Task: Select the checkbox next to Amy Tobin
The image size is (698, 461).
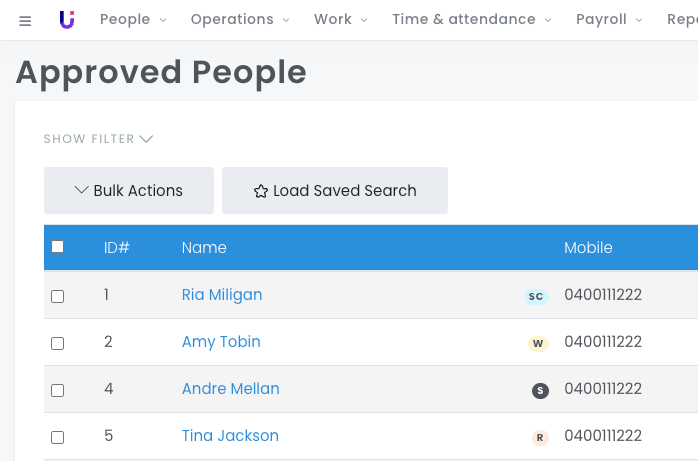Action: 57,343
